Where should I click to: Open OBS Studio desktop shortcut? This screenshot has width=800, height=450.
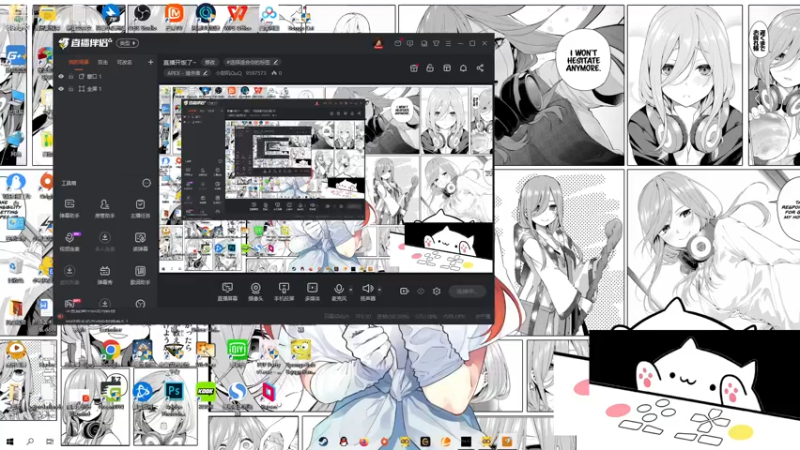pyautogui.click(x=142, y=17)
